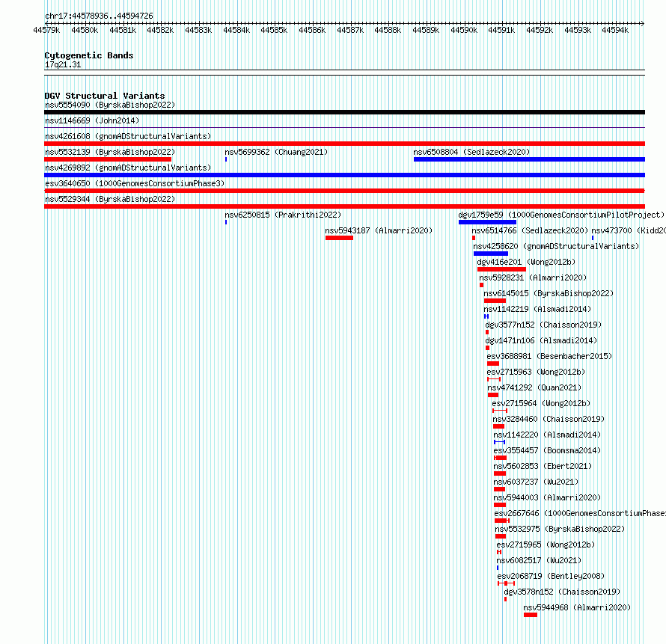Select thin purple line of nsv1146669
This screenshot has height=644, width=666.
[344, 128]
